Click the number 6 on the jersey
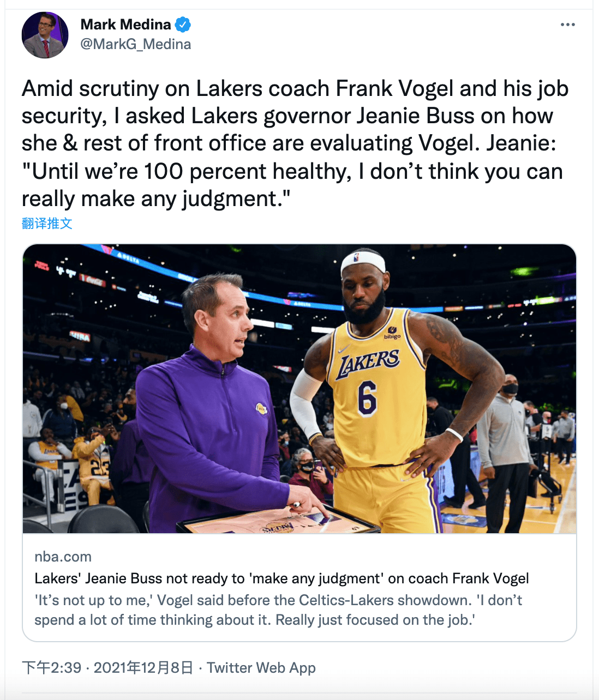The height and width of the screenshot is (700, 599). 367,399
